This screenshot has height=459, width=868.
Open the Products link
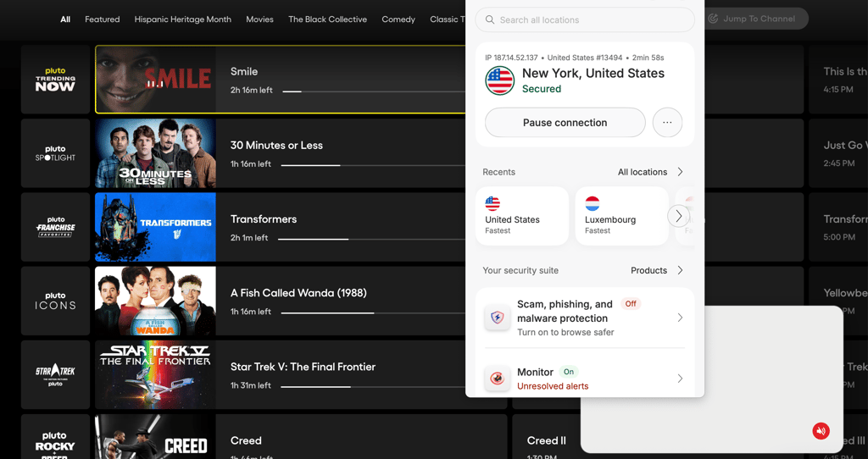point(648,270)
